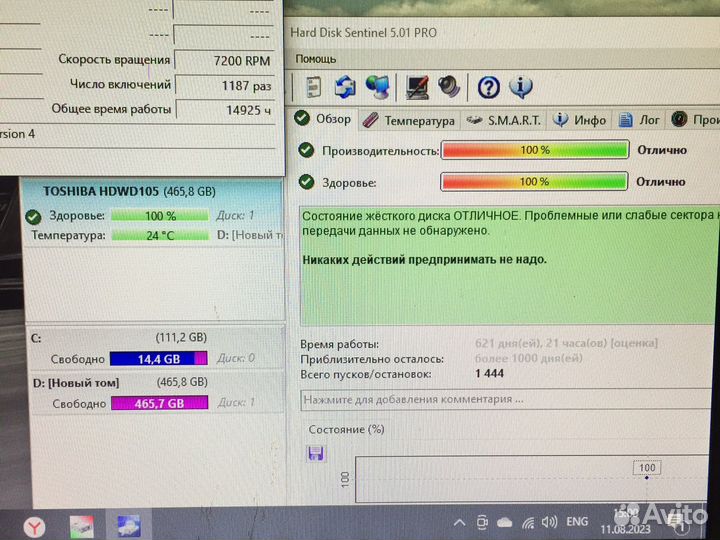Click the Число включений value 1187 раз

pyautogui.click(x=226, y=86)
